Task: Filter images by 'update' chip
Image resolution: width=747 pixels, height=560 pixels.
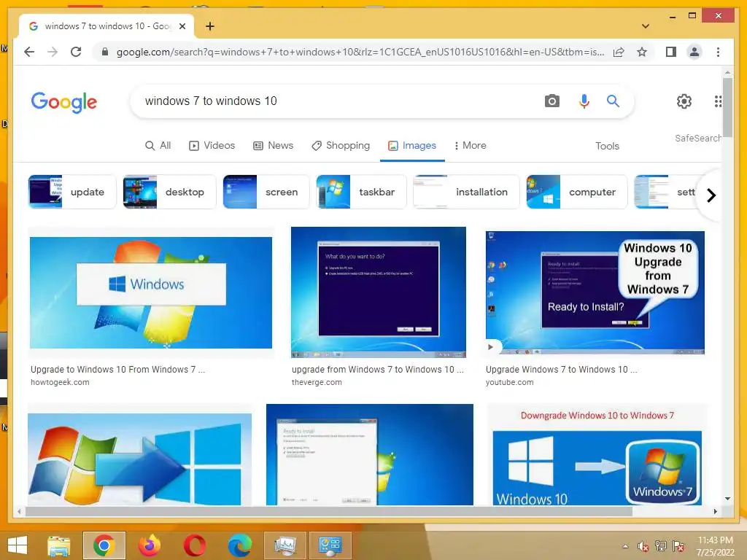Action: click(72, 192)
